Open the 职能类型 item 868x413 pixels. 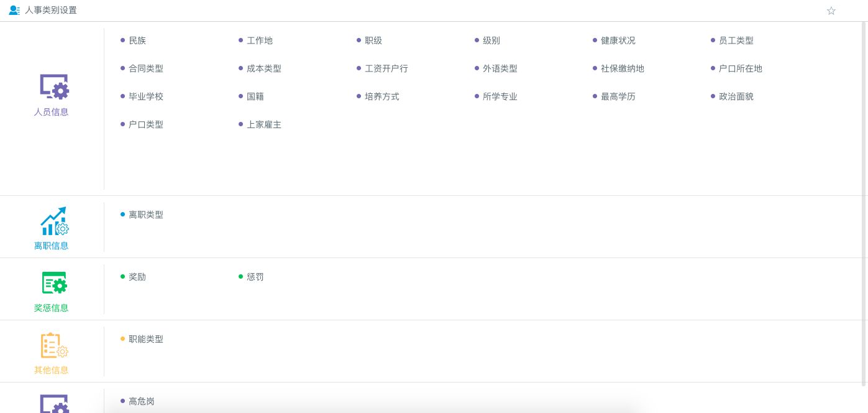click(x=146, y=339)
